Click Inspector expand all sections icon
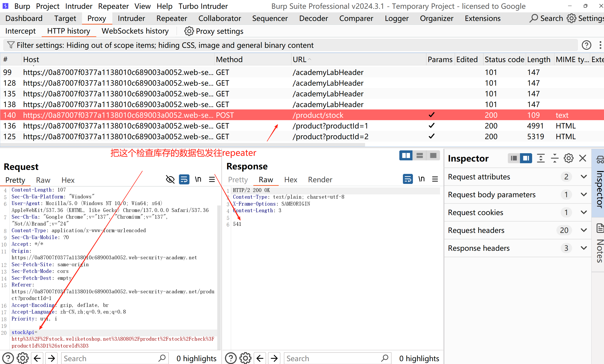The height and width of the screenshot is (364, 604). coord(540,158)
